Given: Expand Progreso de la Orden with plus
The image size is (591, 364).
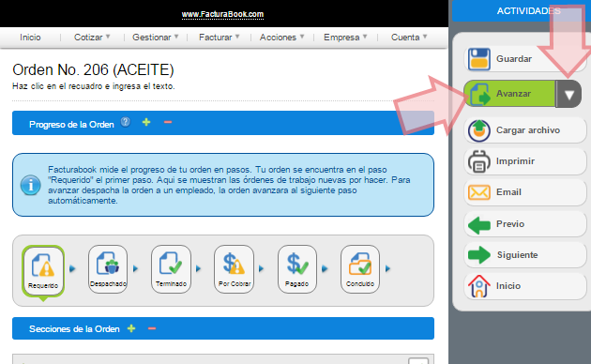Looking at the screenshot, I should pyautogui.click(x=146, y=122).
